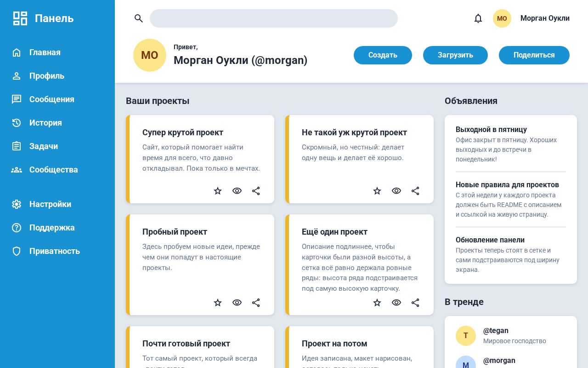The image size is (588, 368).
Task: Open Обновление панели announcement
Action: click(x=490, y=240)
